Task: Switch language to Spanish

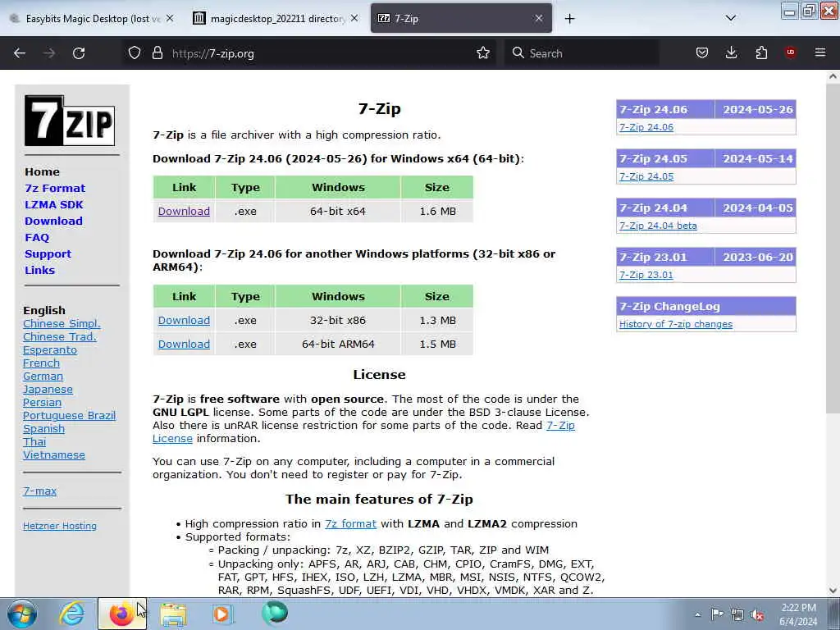Action: pos(43,428)
